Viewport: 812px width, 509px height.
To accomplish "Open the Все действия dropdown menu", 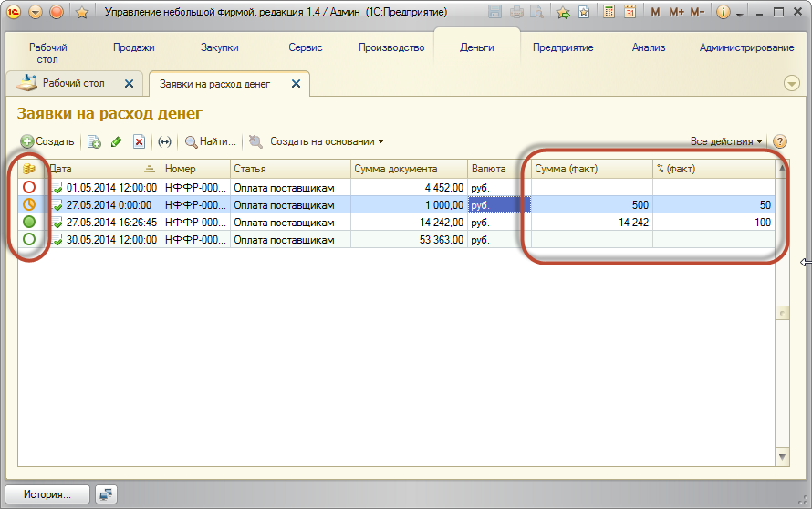I will pyautogui.click(x=726, y=141).
